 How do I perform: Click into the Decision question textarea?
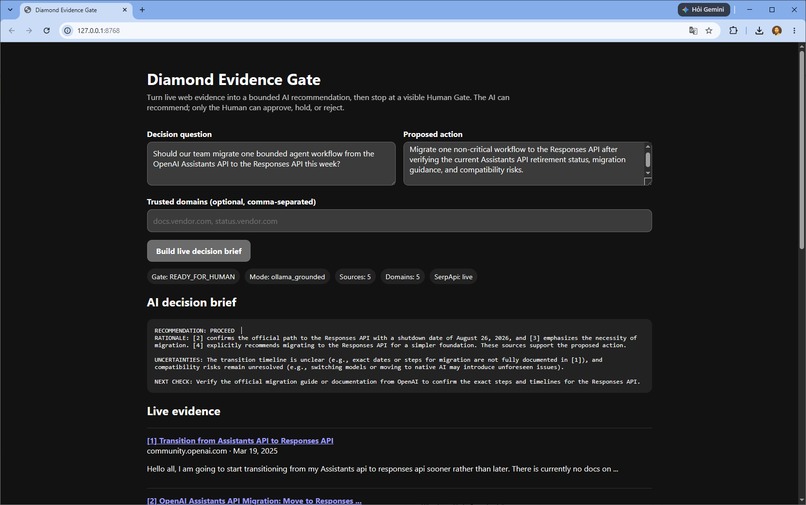pos(271,164)
